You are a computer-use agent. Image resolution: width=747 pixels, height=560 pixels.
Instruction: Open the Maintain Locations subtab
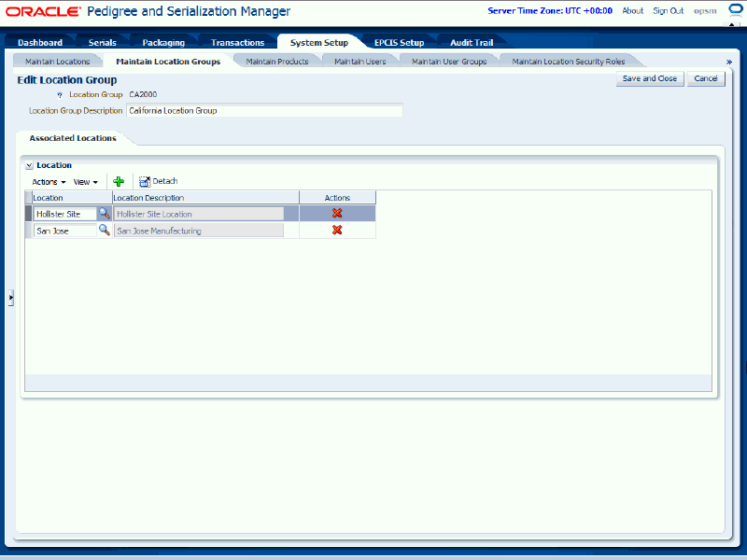point(58,62)
